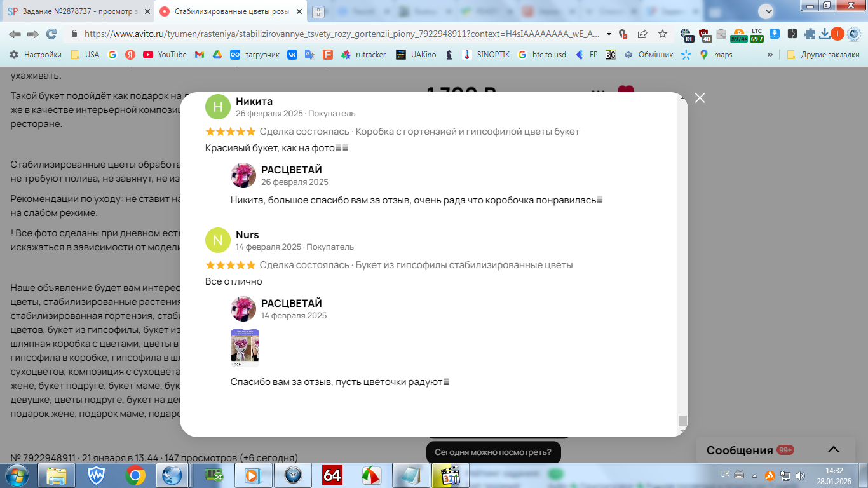Open the Яндекс bookmark icon

(x=130, y=55)
